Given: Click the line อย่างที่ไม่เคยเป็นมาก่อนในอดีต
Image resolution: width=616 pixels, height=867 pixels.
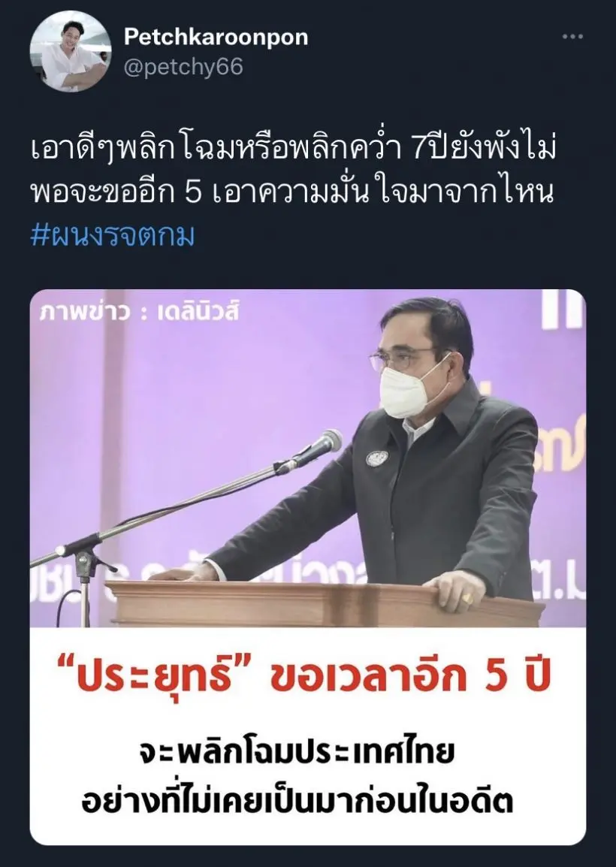Looking at the screenshot, I should (x=297, y=800).
